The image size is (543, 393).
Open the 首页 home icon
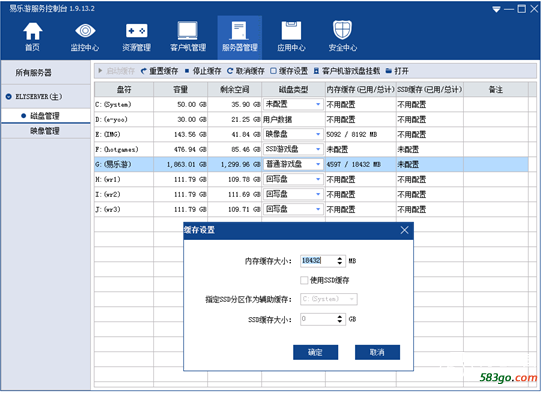tap(32, 37)
